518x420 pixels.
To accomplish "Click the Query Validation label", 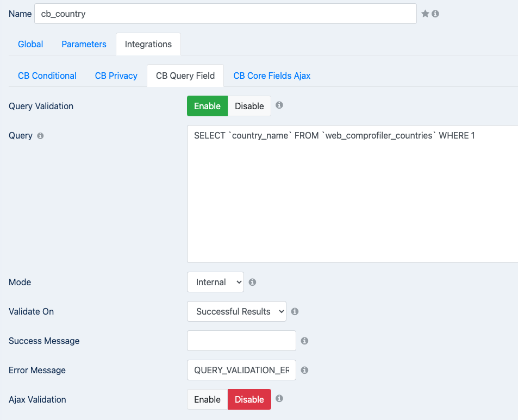I will [x=41, y=106].
